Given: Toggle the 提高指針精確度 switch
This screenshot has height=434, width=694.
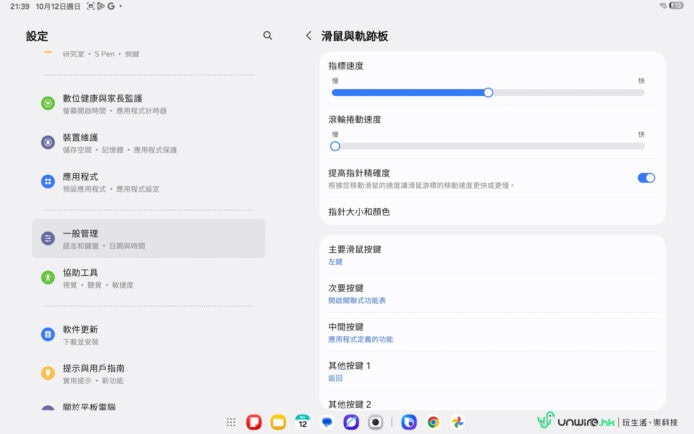Looking at the screenshot, I should 646,178.
